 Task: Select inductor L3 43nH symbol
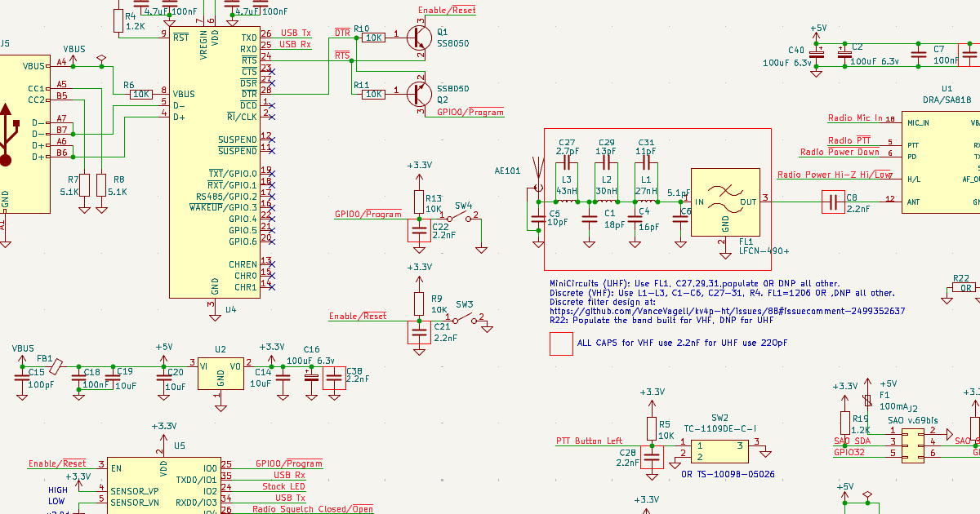[566, 200]
